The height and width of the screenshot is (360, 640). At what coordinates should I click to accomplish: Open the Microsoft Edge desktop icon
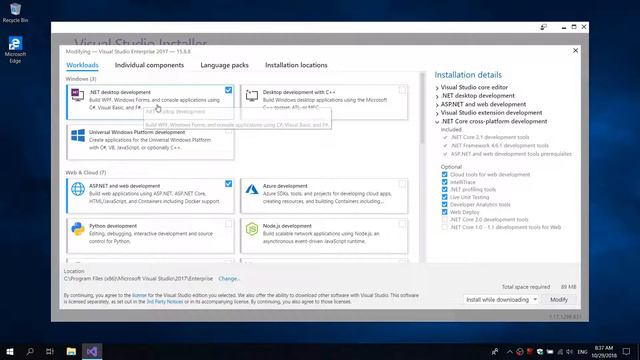15,49
